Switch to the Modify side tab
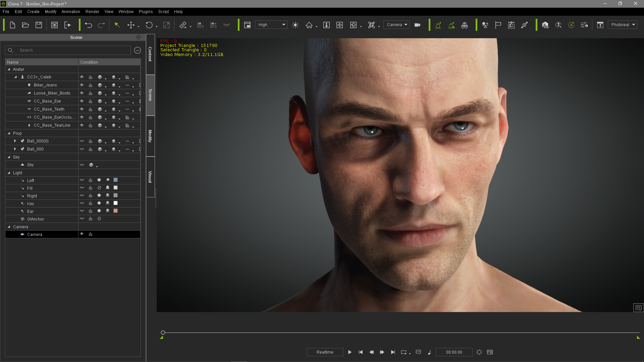644x362 pixels. tap(150, 136)
